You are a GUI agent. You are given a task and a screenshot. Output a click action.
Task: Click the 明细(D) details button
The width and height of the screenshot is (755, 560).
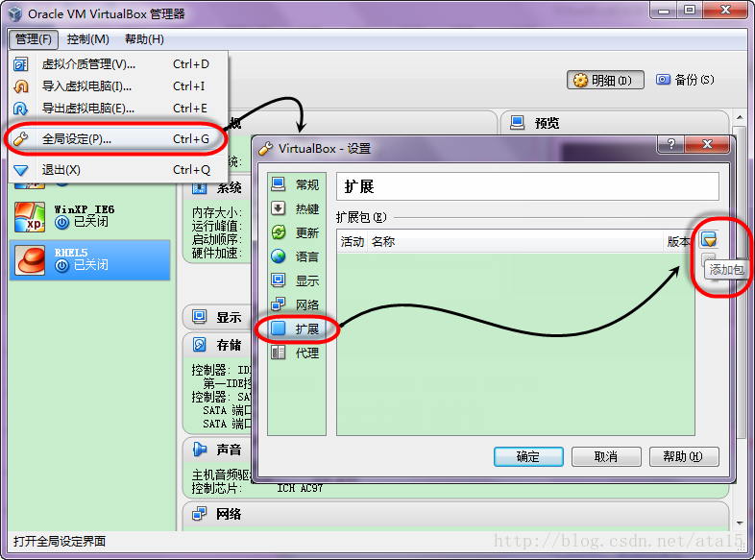(605, 80)
